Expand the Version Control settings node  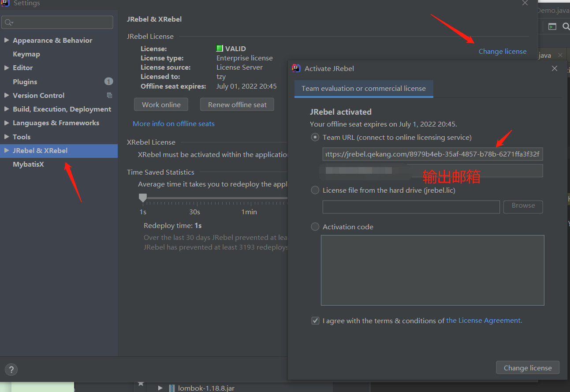7,95
